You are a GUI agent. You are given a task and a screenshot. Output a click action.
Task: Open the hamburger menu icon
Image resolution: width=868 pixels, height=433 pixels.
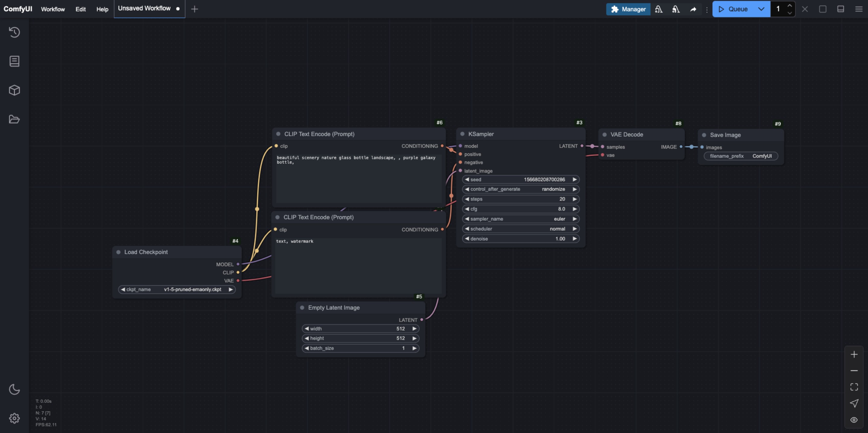859,9
